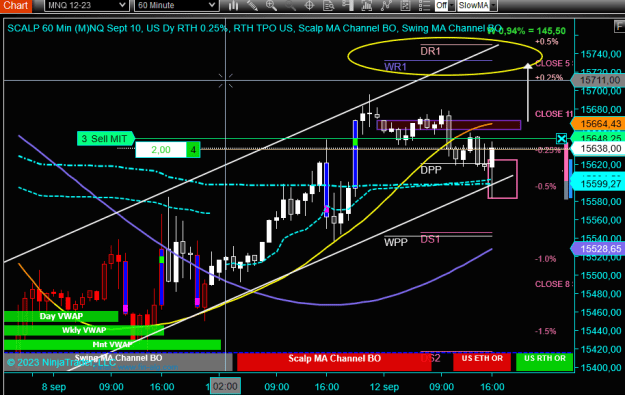Click the green 15648,25 order price marker
The height and width of the screenshot is (395, 625).
[x=598, y=138]
